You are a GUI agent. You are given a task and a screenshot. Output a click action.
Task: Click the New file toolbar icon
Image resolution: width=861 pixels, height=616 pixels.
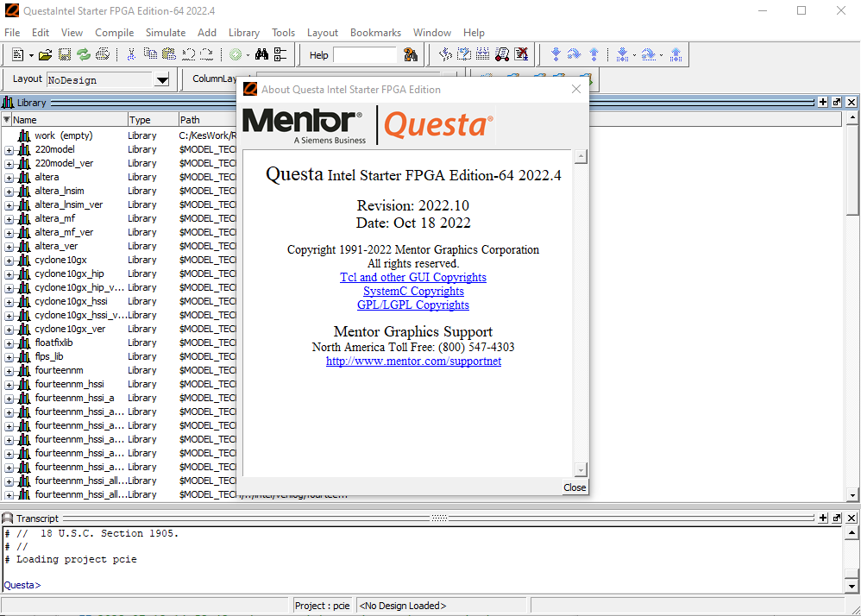17,54
